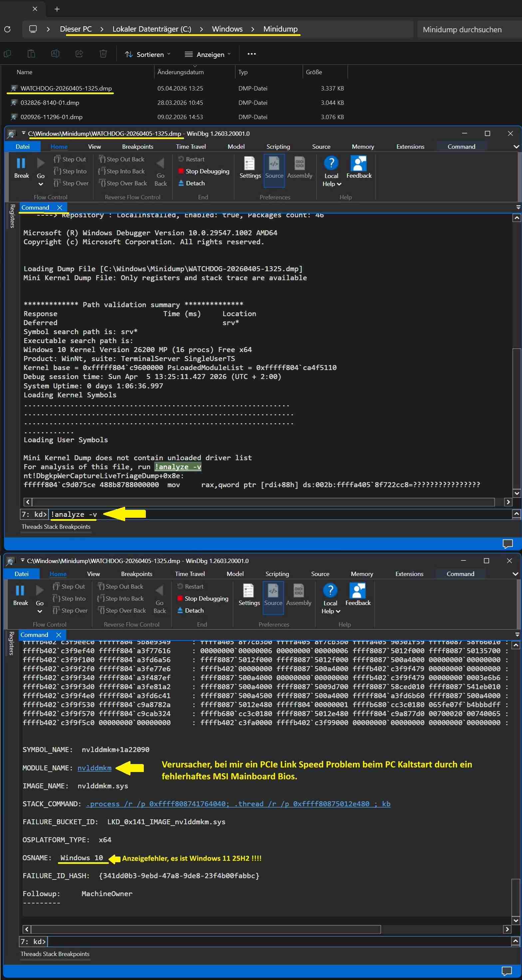Open Time Travel tab in upper WinDbg
The width and height of the screenshot is (522, 980).
tap(191, 146)
